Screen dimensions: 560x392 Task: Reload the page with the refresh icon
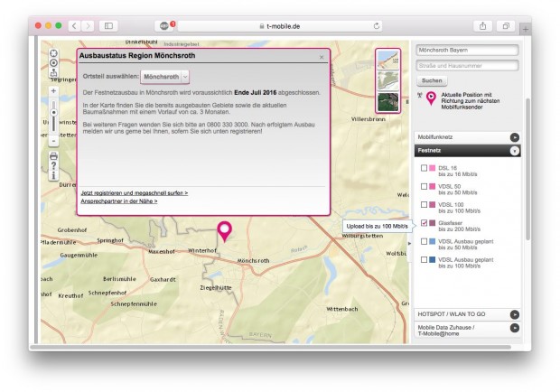click(376, 26)
